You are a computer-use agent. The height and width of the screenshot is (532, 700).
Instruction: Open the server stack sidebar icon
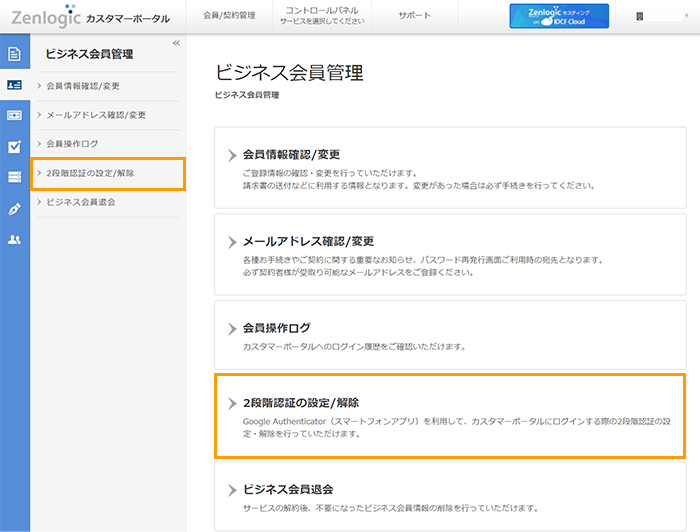point(15,178)
